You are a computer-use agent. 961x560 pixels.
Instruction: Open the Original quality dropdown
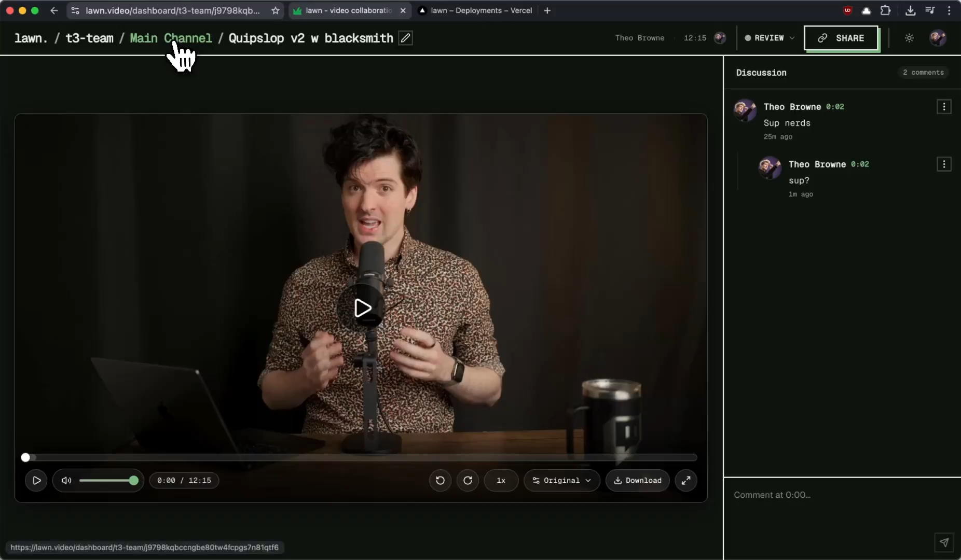(561, 480)
